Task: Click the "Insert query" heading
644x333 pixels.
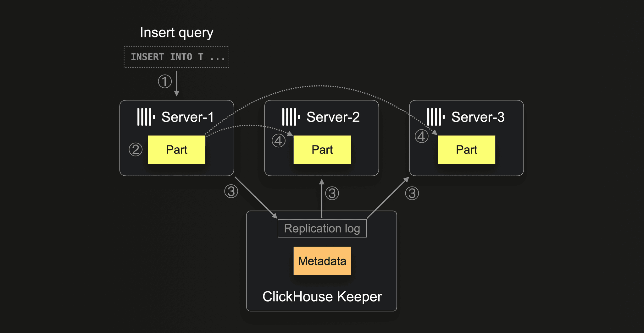Action: tap(176, 33)
